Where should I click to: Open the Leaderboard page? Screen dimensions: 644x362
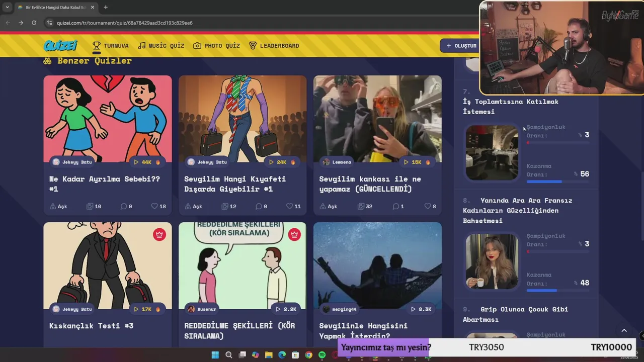(x=274, y=46)
